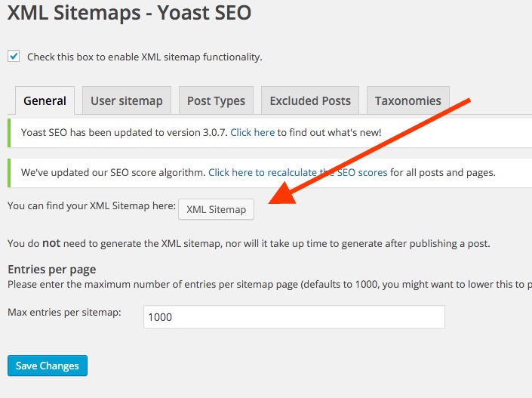Screen dimensions: 532x398
Task: Click the bold 'not' word in description
Action: (51, 243)
